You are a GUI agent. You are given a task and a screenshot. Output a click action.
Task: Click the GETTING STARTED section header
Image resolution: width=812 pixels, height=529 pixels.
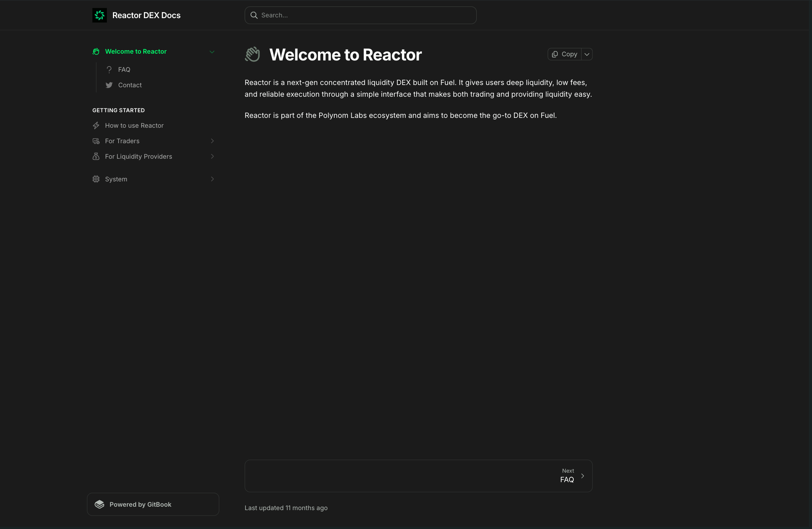pyautogui.click(x=119, y=110)
